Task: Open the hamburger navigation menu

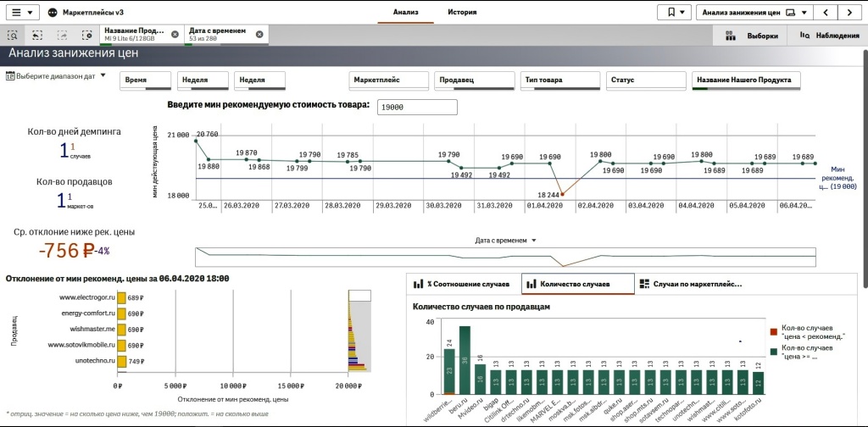Action: coord(22,12)
